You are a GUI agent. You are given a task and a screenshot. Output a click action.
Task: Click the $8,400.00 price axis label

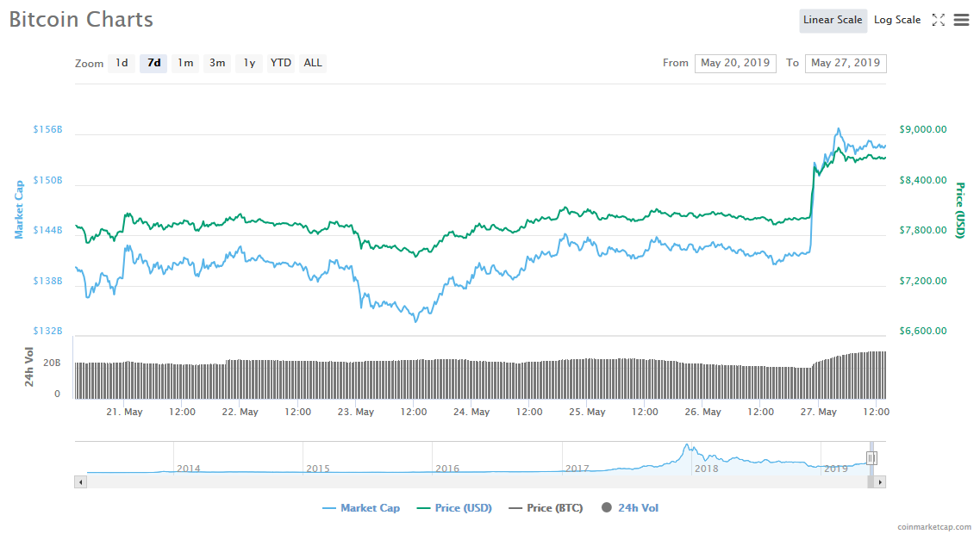click(922, 180)
